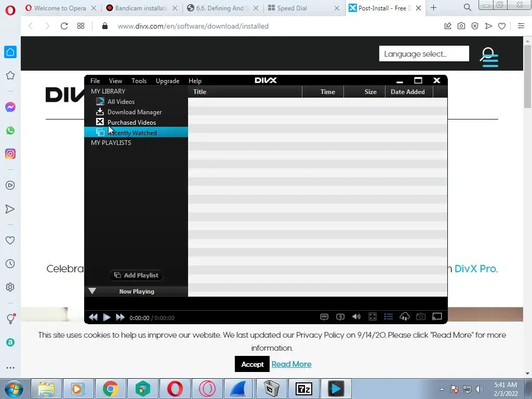The image size is (532, 399).
Task: Switch to Speed Dial tab
Action: (292, 8)
